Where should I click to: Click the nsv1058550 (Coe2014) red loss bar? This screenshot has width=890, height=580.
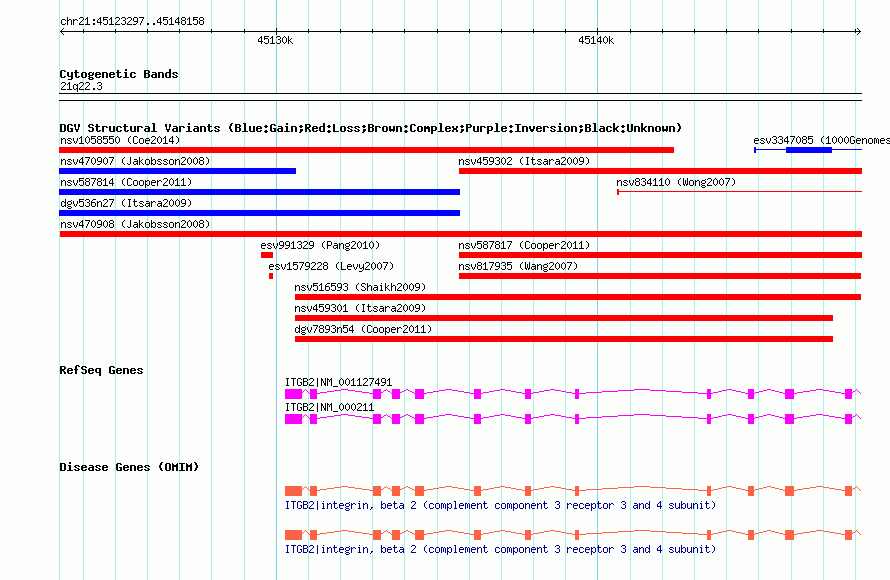366,150
